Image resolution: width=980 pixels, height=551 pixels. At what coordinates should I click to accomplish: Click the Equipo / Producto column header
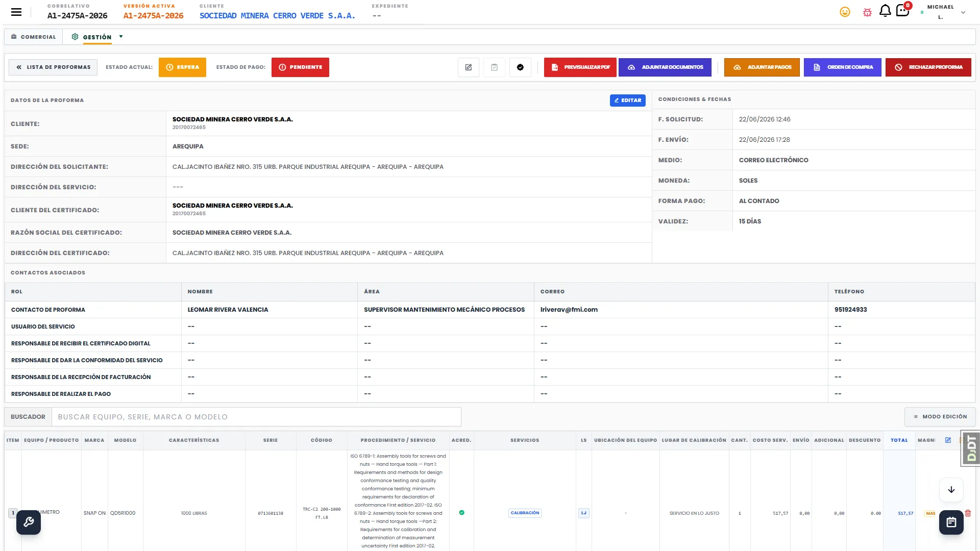[x=52, y=440]
